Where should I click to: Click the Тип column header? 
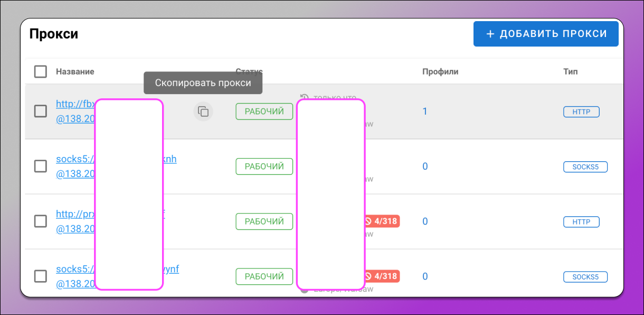pos(570,71)
